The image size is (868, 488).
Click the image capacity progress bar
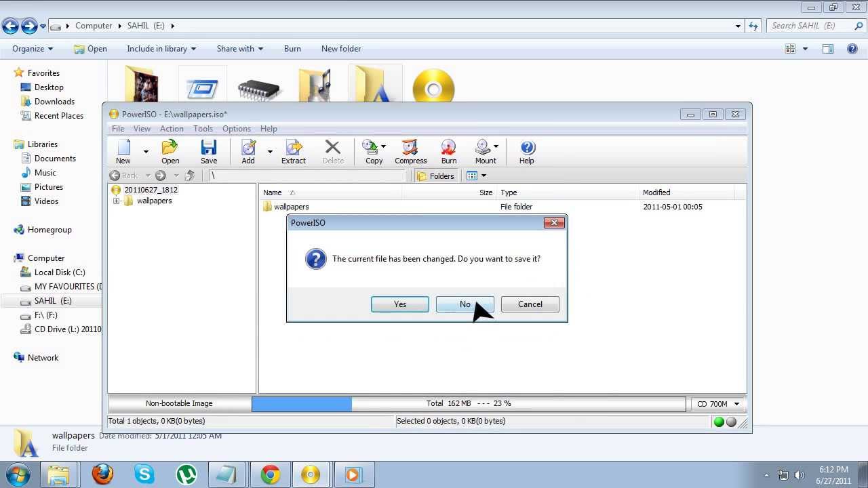click(x=469, y=404)
